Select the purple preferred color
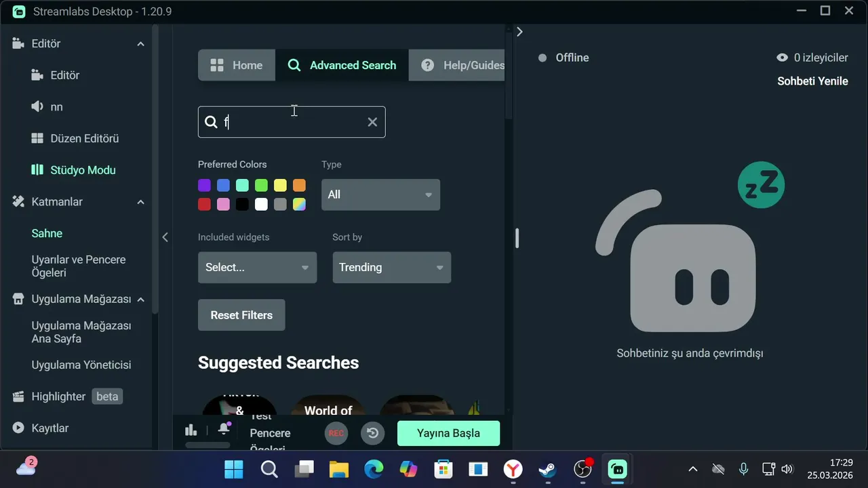 point(204,186)
